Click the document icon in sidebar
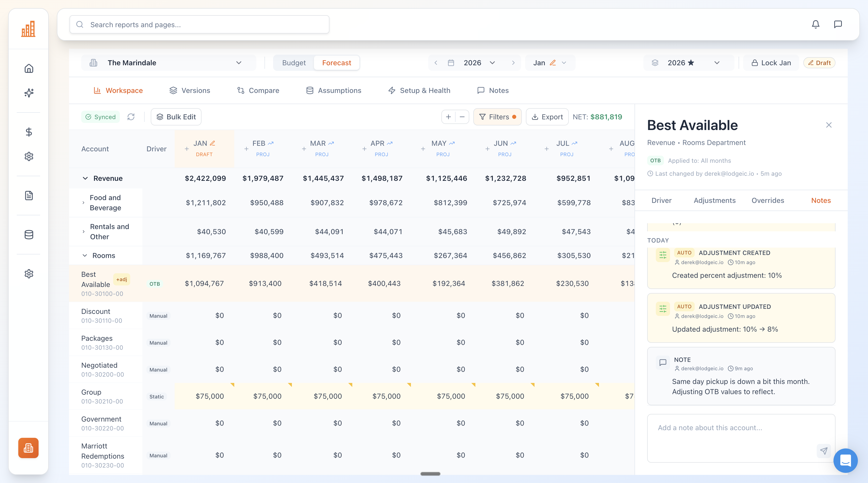This screenshot has width=868, height=483. click(29, 196)
